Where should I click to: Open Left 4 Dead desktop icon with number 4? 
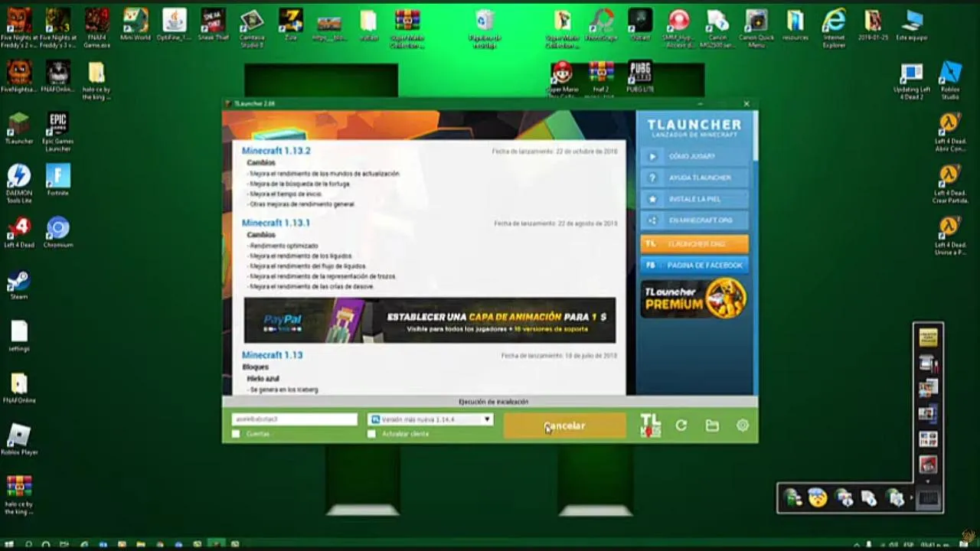click(x=18, y=228)
